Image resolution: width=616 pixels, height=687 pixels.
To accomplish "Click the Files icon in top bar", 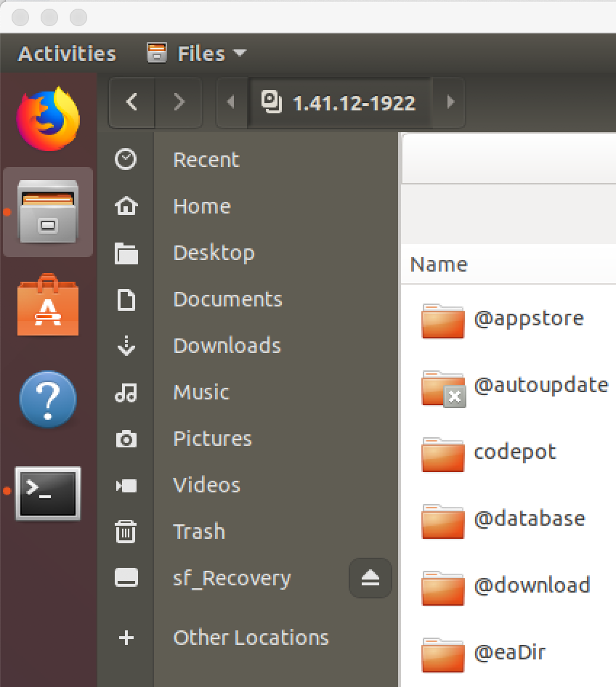I will click(x=156, y=53).
